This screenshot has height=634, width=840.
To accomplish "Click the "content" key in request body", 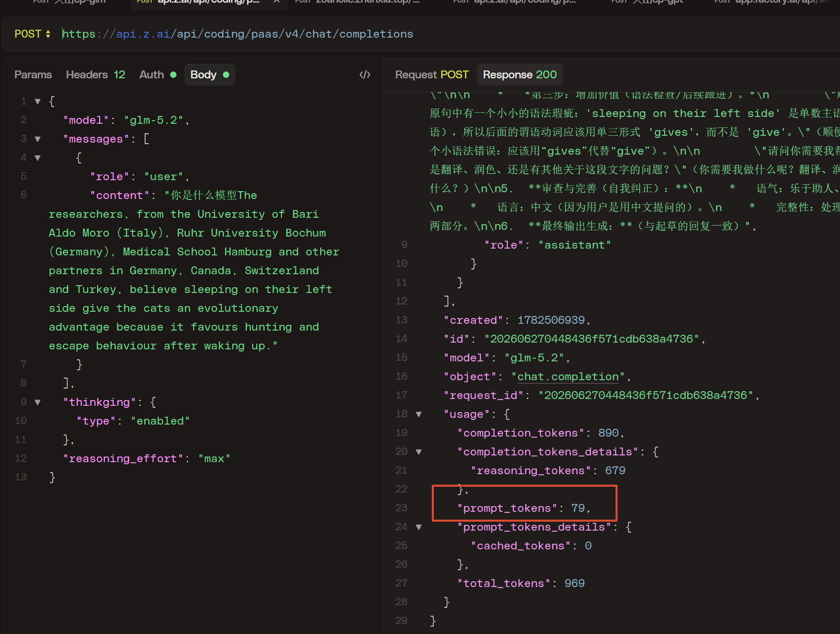I will click(120, 195).
